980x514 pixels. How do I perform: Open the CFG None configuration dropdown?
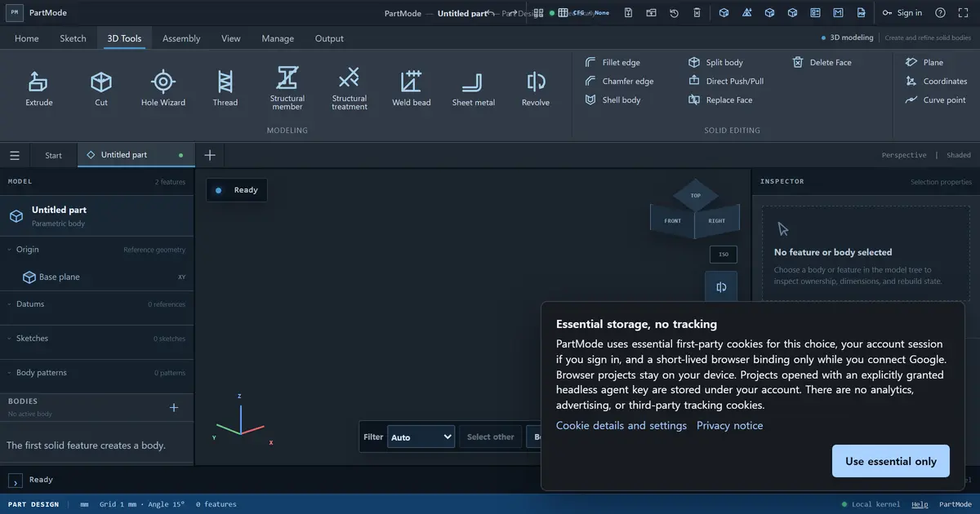pyautogui.click(x=585, y=12)
